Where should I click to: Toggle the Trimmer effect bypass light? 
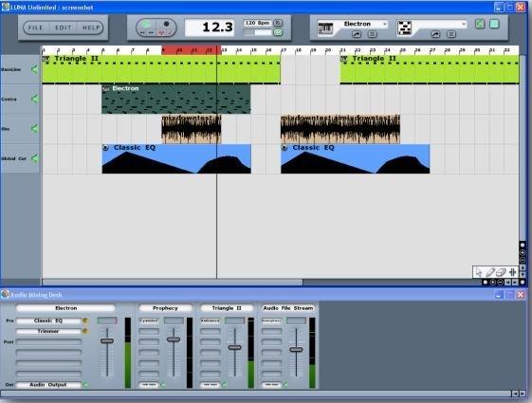point(84,331)
